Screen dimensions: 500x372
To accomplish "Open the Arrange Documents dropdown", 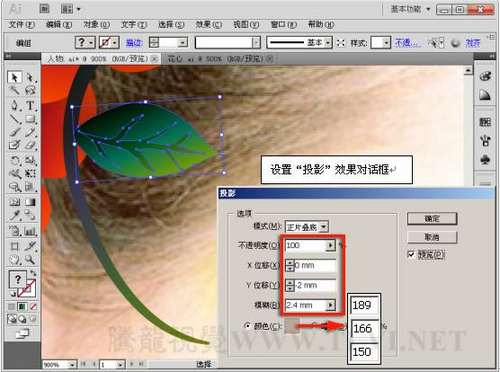I will 71,9.
